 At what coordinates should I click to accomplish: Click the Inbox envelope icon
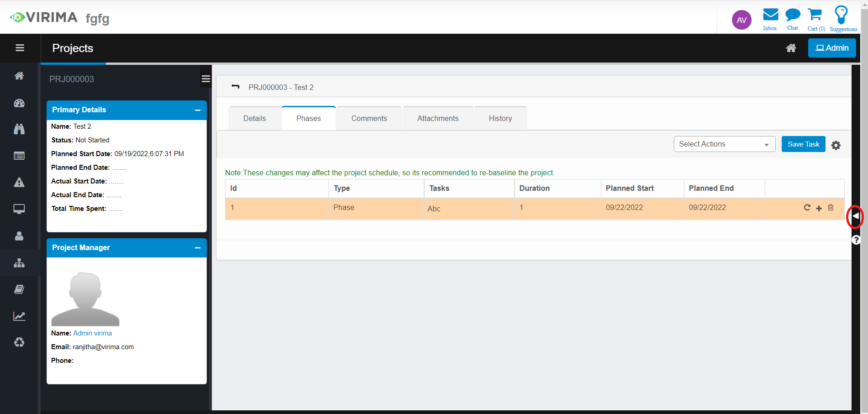770,15
